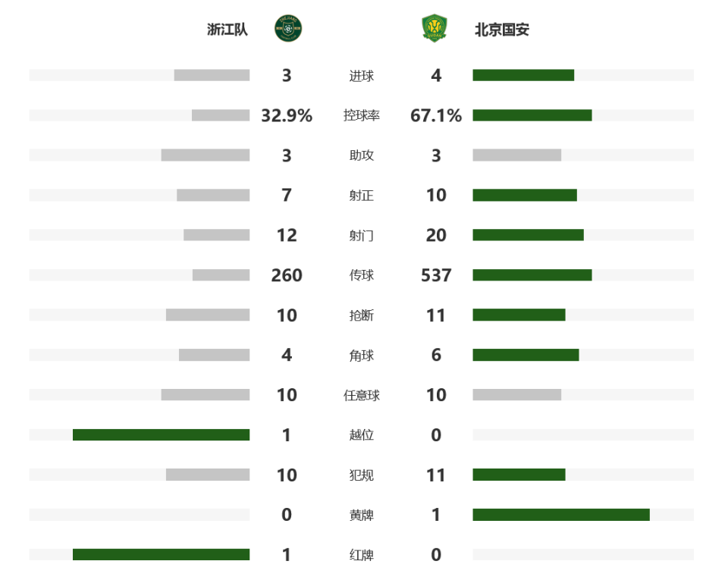Viewport: 728px width, 580px height.
Task: Select the 任意球 stat label
Action: tap(361, 395)
